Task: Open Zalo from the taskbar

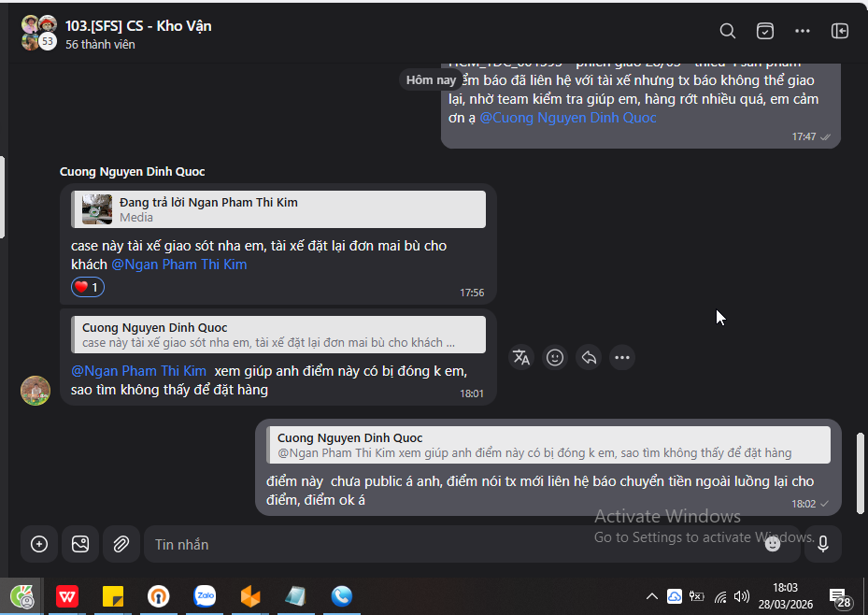Action: click(x=205, y=596)
